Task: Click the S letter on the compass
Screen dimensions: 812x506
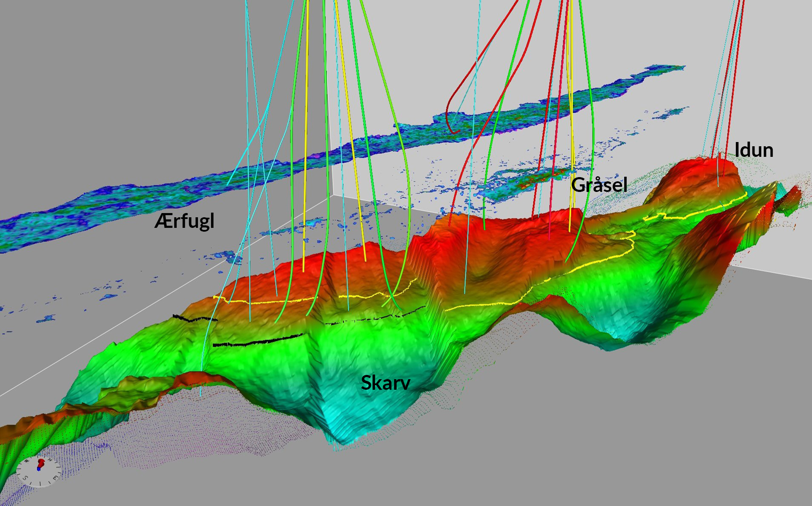Action: (x=25, y=478)
